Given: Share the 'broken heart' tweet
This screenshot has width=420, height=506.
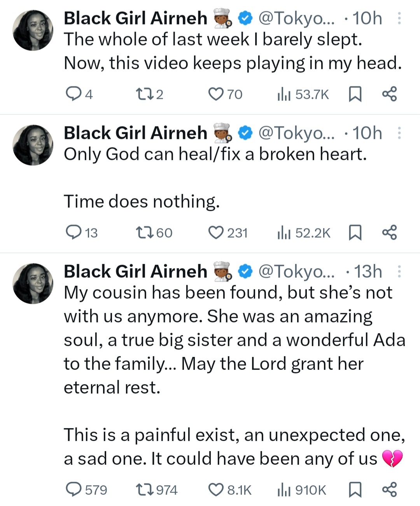Looking at the screenshot, I should 389,233.
